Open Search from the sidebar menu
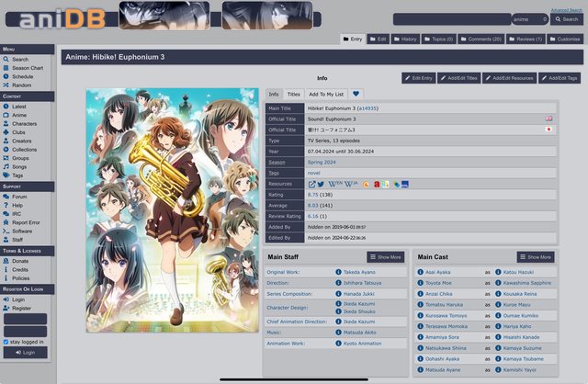The width and height of the screenshot is (588, 384). pos(20,59)
